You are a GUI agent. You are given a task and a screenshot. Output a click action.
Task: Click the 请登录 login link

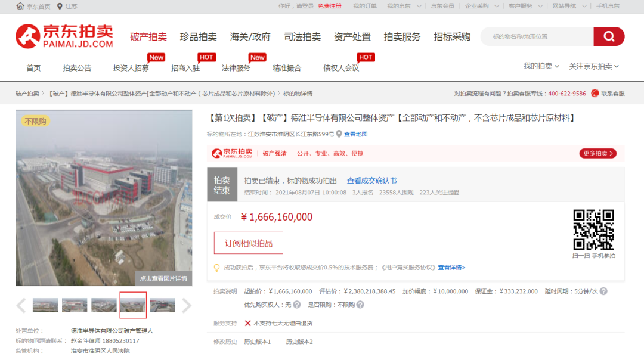pyautogui.click(x=305, y=6)
